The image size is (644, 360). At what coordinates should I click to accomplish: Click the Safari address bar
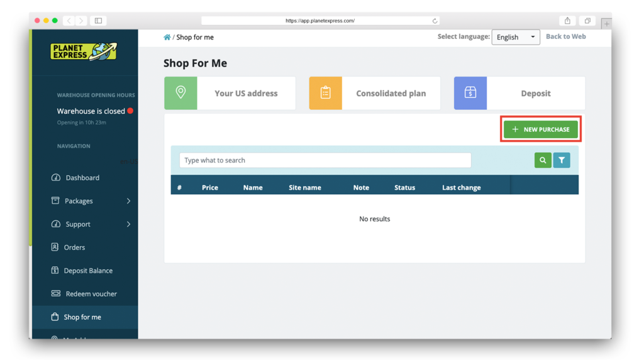point(320,21)
